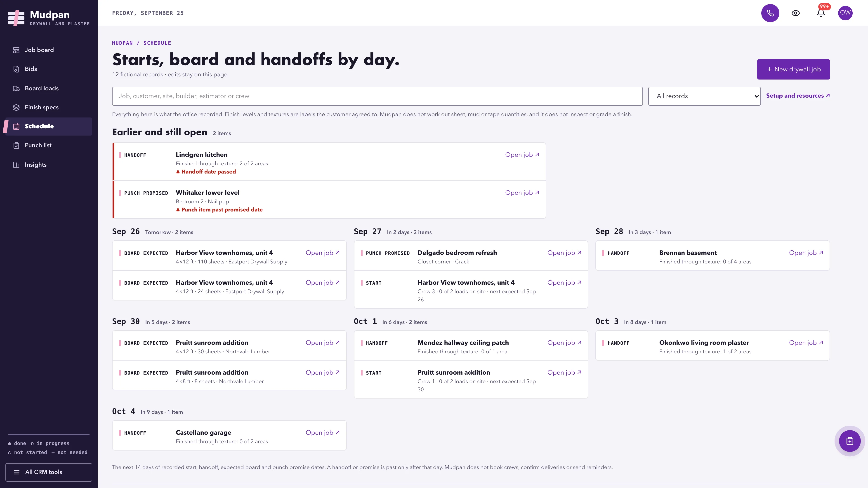Image resolution: width=868 pixels, height=488 pixels.
Task: Click Punch item past promised date text
Action: pyautogui.click(x=222, y=210)
